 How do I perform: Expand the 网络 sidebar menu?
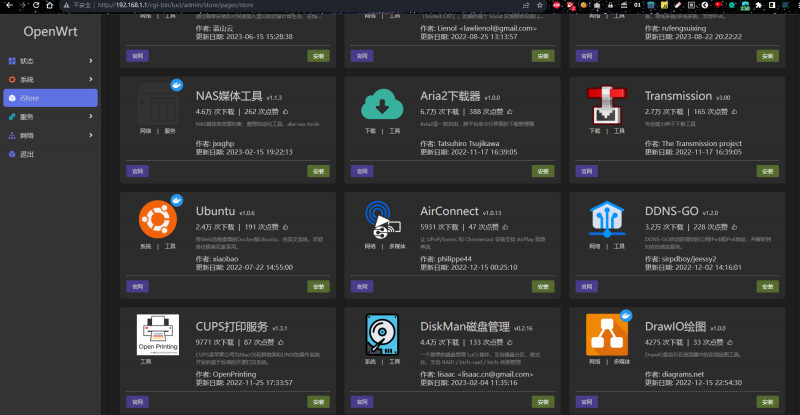(50, 135)
